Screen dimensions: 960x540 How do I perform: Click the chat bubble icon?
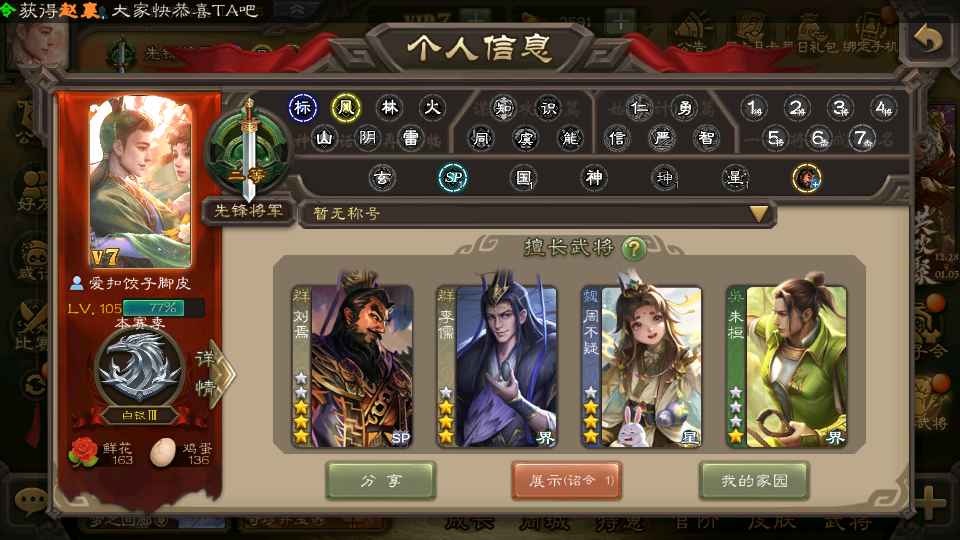click(x=30, y=501)
